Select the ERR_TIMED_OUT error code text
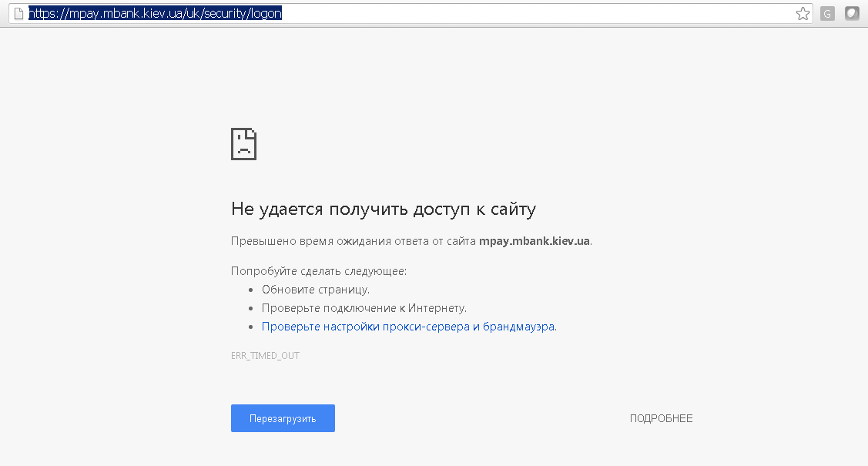Viewport: 868px width, 466px height. (265, 356)
